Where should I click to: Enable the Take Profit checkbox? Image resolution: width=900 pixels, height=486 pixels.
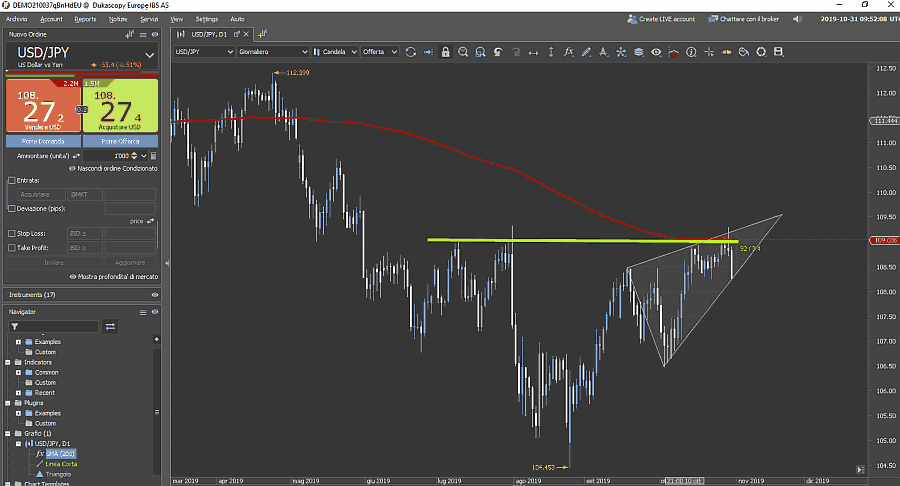click(x=11, y=247)
